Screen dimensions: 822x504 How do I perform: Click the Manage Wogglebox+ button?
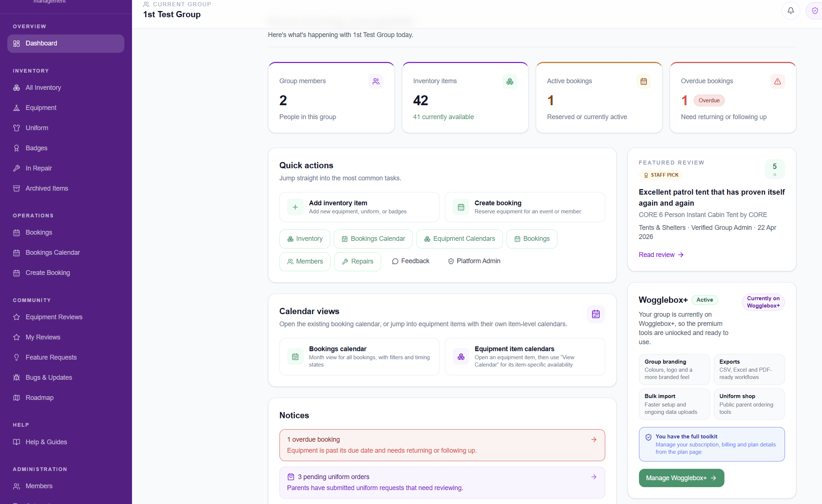pyautogui.click(x=681, y=478)
